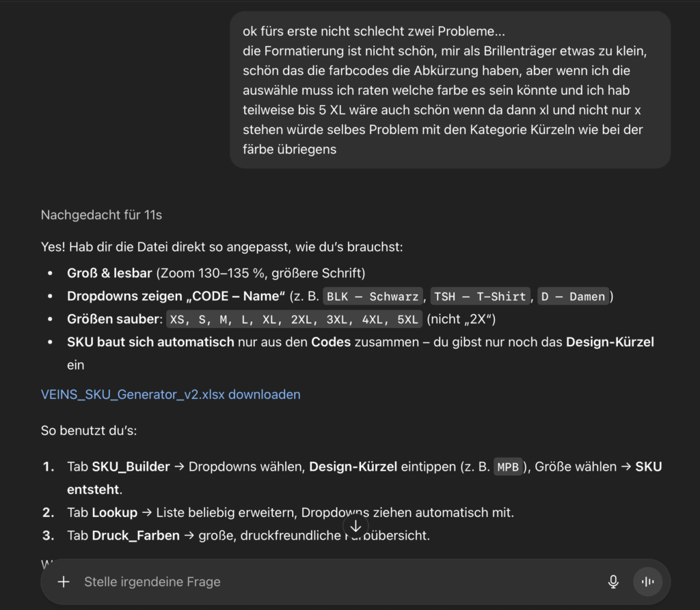The height and width of the screenshot is (610, 700).
Task: Start dictation with the microphone icon
Action: point(613,582)
